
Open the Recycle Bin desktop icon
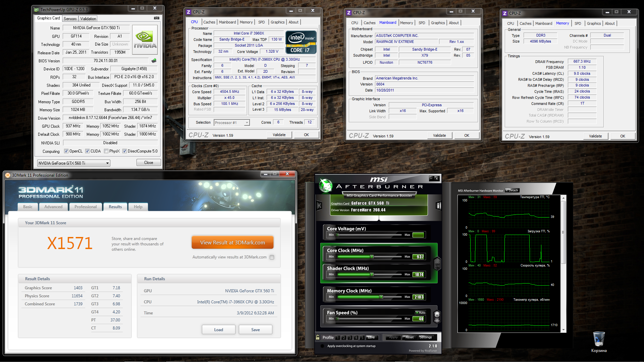point(599,339)
